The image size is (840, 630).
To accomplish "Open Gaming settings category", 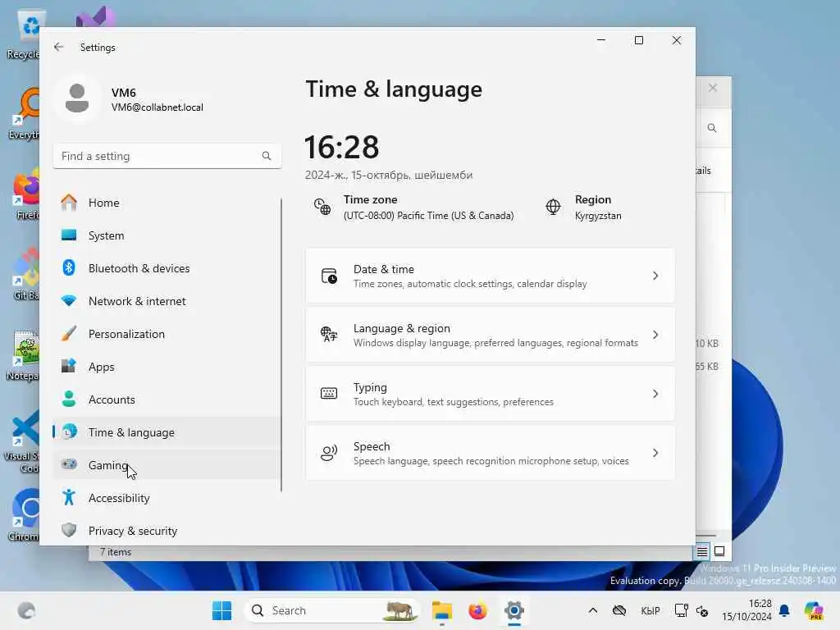I will 167,465.
